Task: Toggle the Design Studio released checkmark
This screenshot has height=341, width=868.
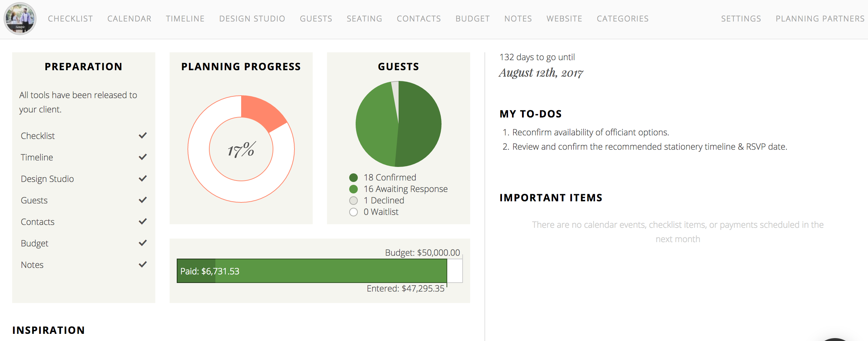Action: [143, 178]
